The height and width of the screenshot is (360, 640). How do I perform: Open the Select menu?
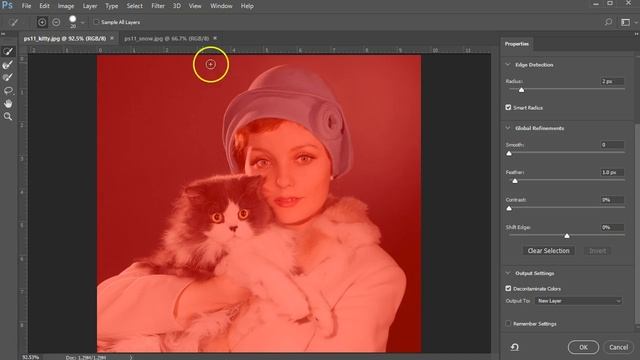(x=134, y=6)
